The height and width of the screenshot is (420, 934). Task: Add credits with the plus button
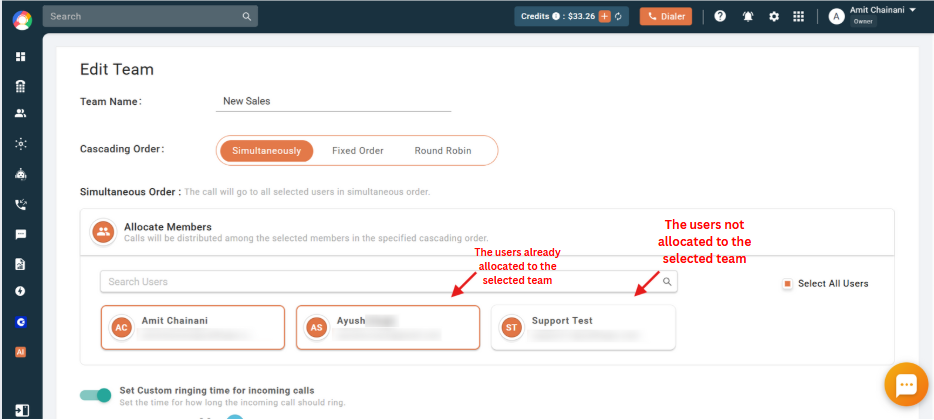[x=605, y=17]
